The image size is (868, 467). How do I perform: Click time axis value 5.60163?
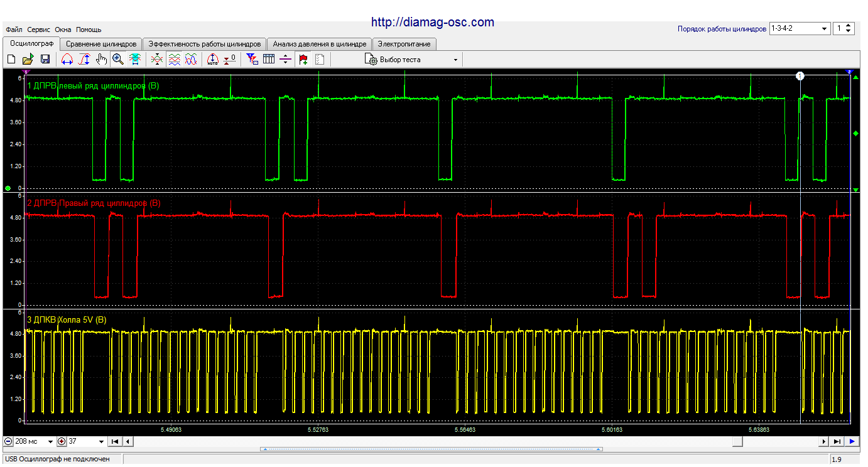(x=613, y=430)
